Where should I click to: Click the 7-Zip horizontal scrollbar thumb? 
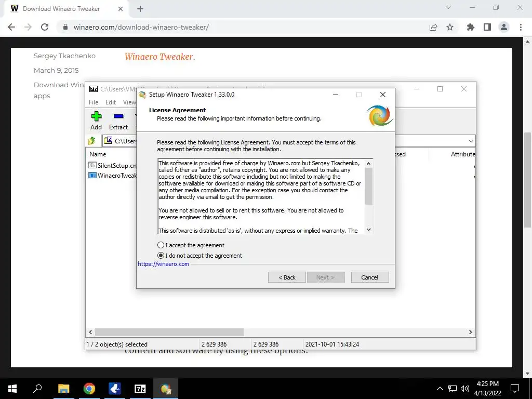point(169,332)
